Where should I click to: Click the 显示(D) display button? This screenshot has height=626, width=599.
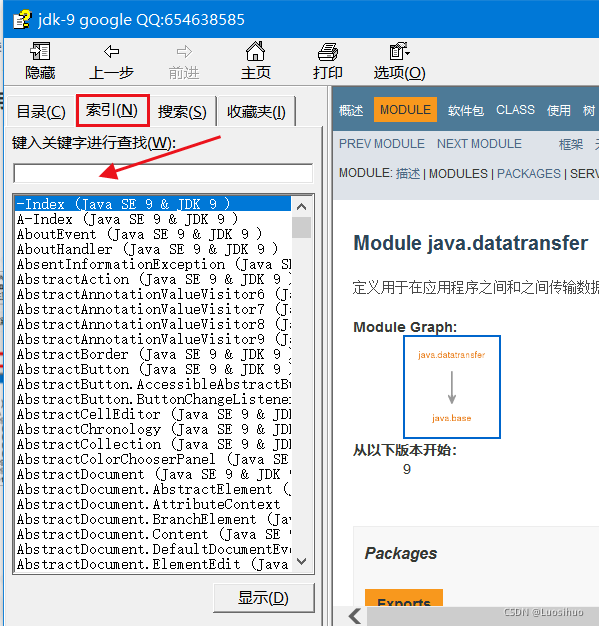coord(264,598)
